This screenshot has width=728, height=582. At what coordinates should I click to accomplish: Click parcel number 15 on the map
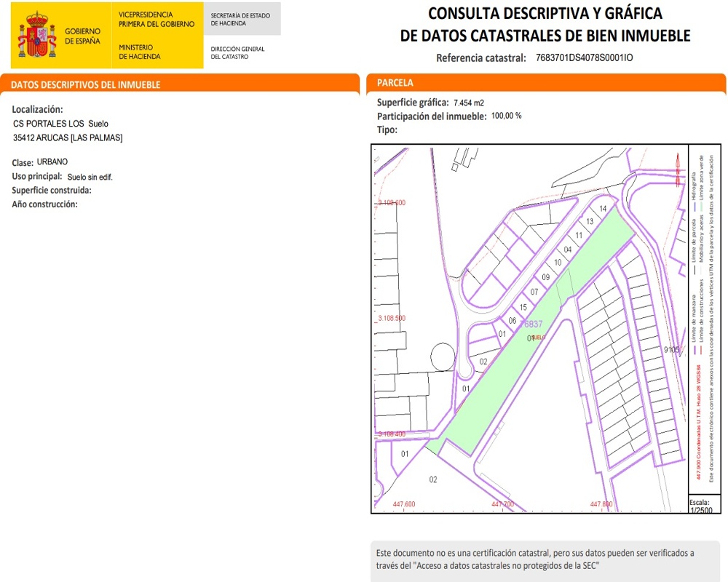pos(523,307)
